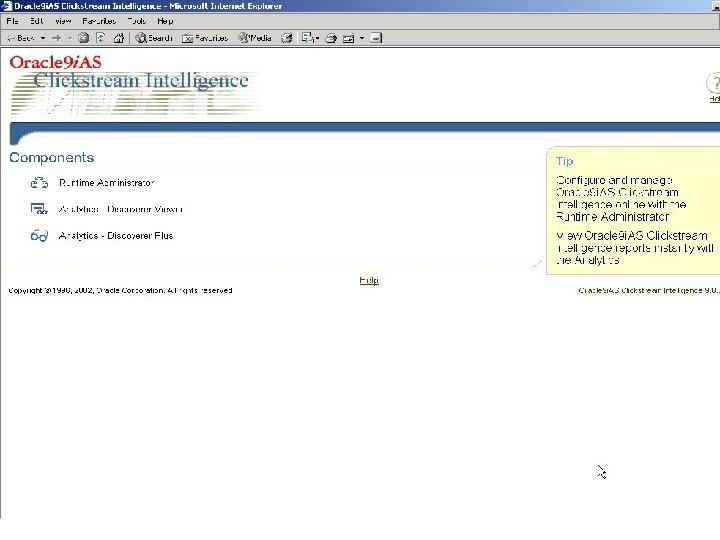Click the Forward arrow button

pyautogui.click(x=56, y=38)
